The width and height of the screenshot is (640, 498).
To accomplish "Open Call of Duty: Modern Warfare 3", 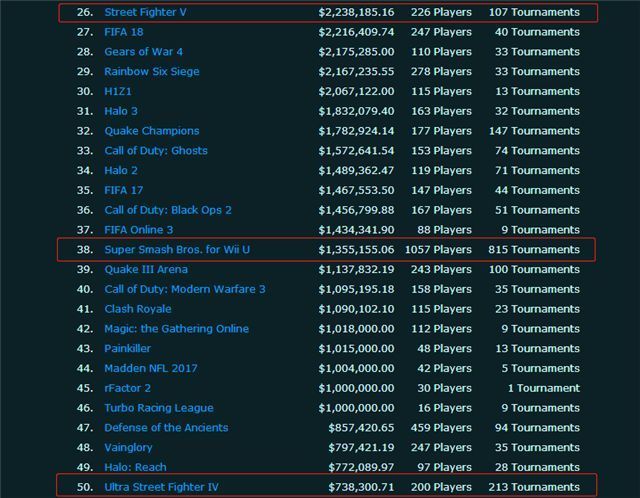I will (x=185, y=289).
